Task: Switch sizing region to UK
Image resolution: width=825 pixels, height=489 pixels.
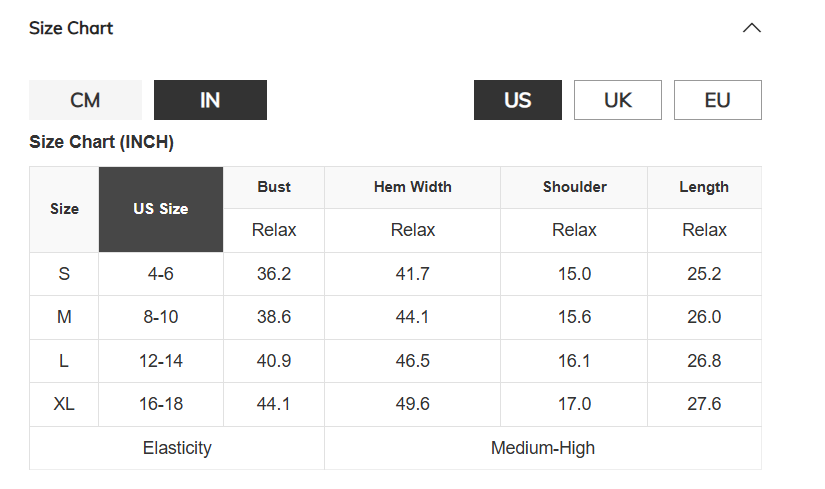Action: pos(618,100)
